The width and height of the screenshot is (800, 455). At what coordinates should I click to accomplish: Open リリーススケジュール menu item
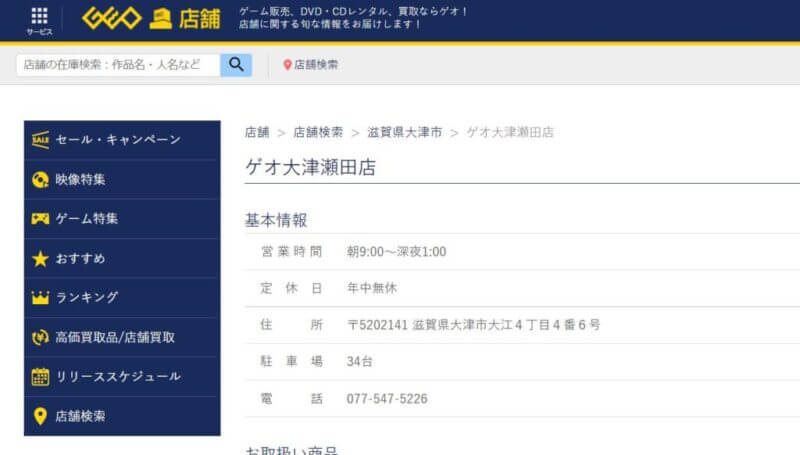(122, 376)
